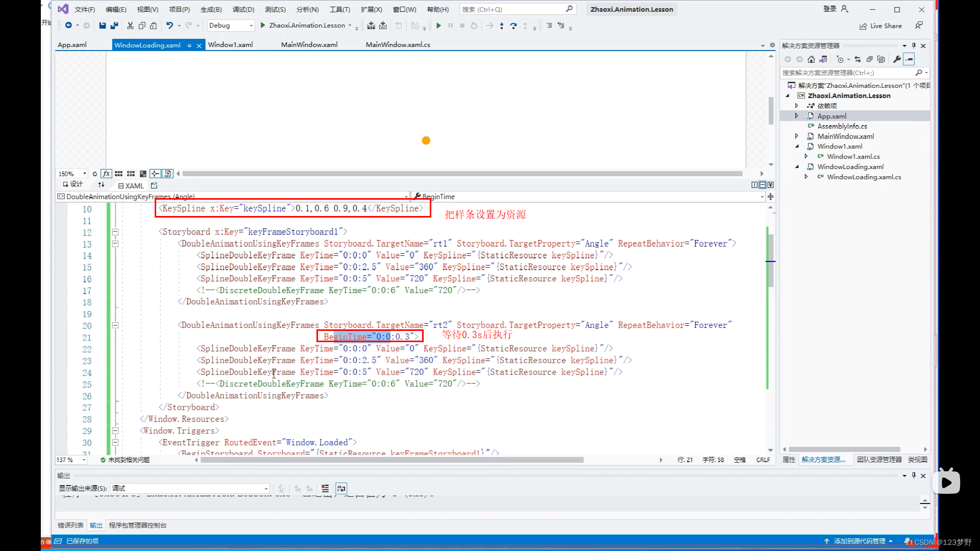Viewport: 980px width, 551px height.
Task: Toggle snapping to snaplines in designer
Action: click(155, 174)
